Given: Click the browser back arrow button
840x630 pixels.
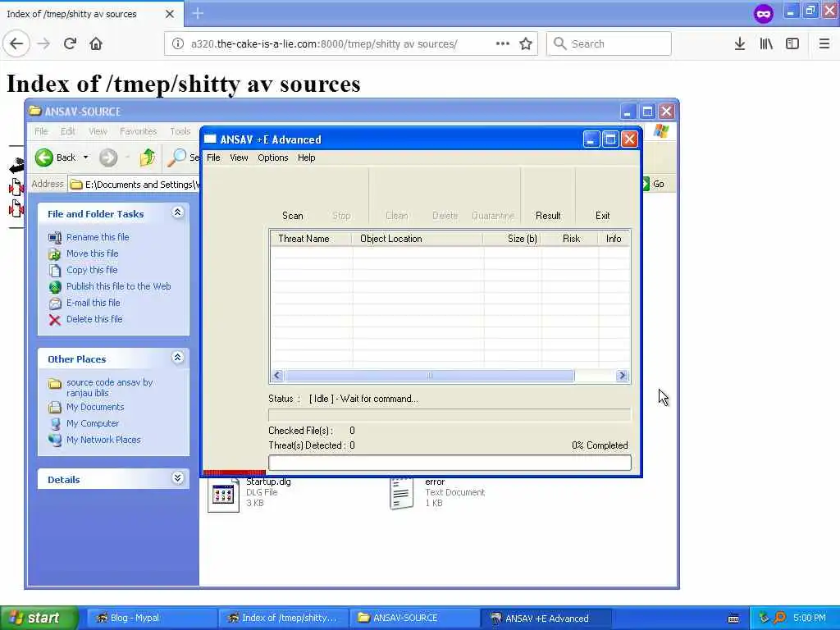Looking at the screenshot, I should coord(16,43).
